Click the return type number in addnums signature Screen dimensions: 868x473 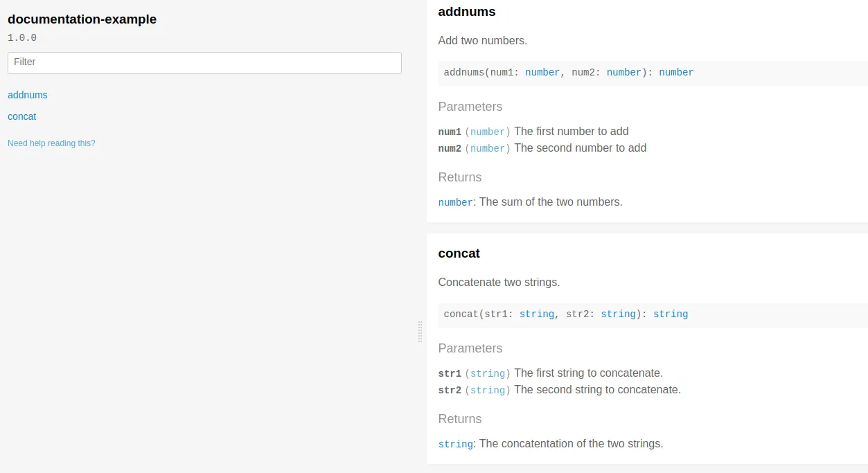click(x=676, y=72)
